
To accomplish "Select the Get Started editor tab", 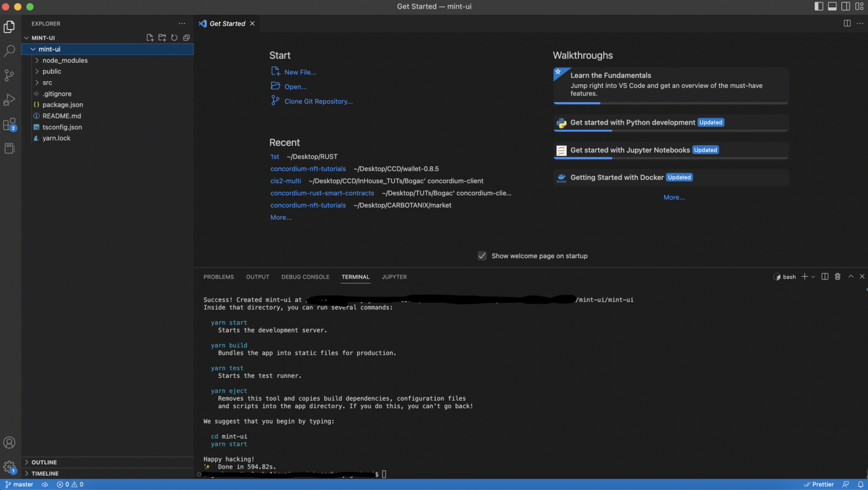I will (228, 24).
